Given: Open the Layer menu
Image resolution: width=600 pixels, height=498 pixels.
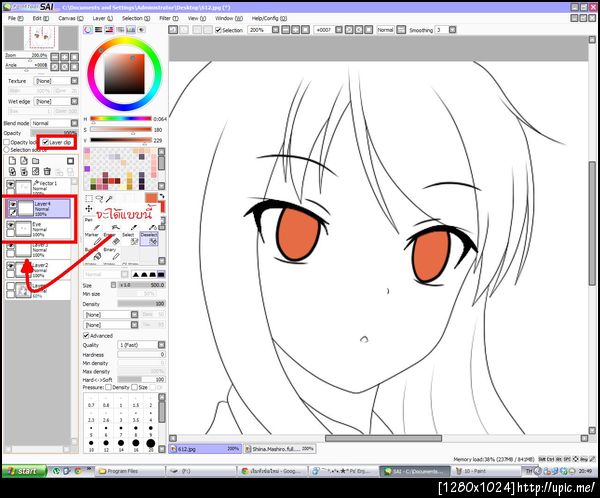Looking at the screenshot, I should pyautogui.click(x=103, y=18).
